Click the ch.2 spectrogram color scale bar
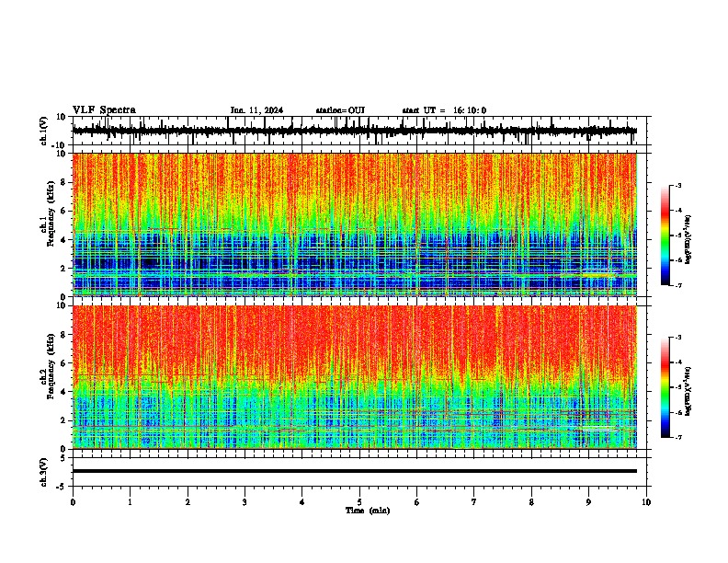Viewport: 728px width, 563px height. pos(665,387)
